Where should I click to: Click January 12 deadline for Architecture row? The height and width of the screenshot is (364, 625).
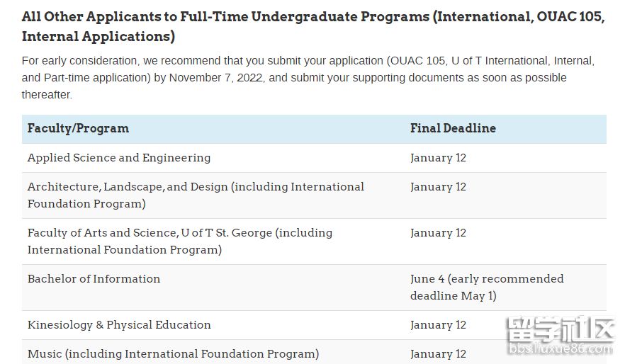pos(438,187)
